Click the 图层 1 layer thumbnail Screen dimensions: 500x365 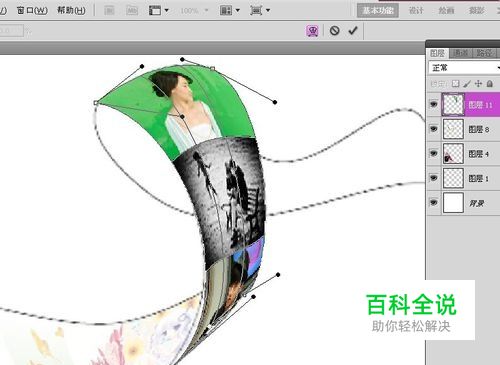[x=453, y=178]
